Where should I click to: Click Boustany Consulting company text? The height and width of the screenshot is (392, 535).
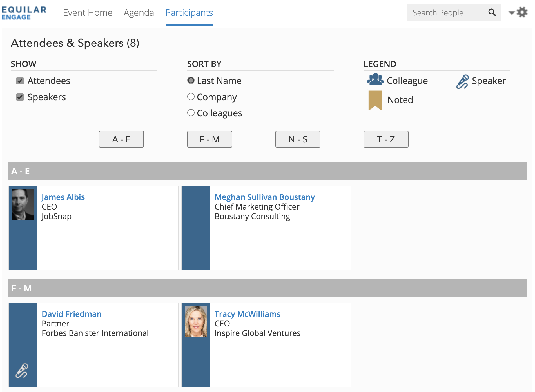pyautogui.click(x=252, y=216)
